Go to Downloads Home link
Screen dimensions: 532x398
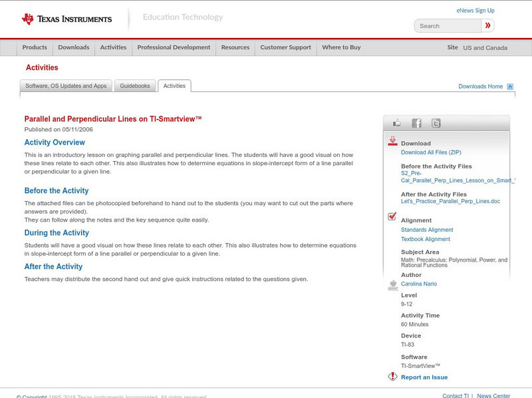(x=480, y=87)
